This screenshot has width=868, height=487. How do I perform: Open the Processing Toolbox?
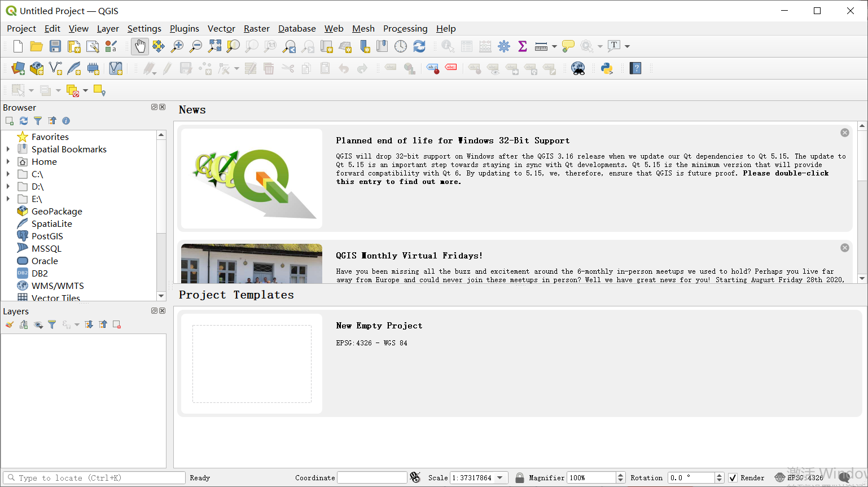pos(504,46)
